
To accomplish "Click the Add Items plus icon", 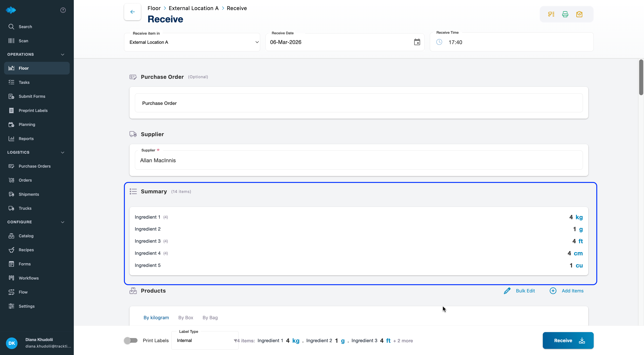I will point(553,291).
